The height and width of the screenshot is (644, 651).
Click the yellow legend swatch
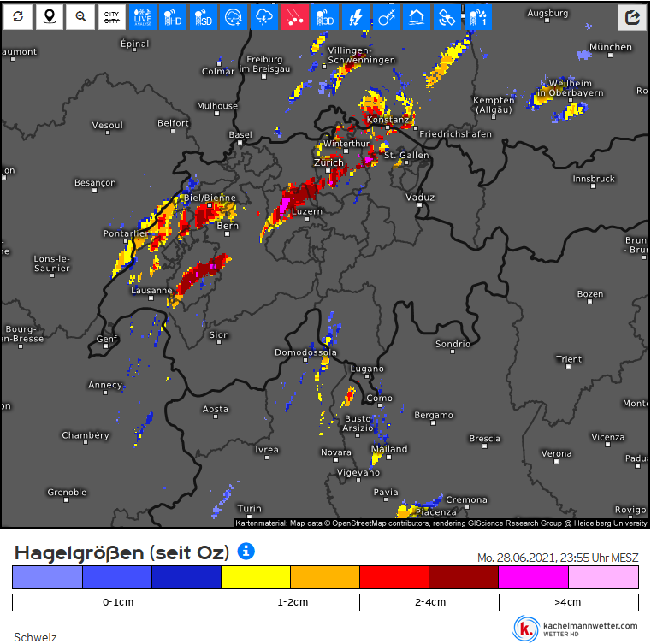pyautogui.click(x=256, y=577)
